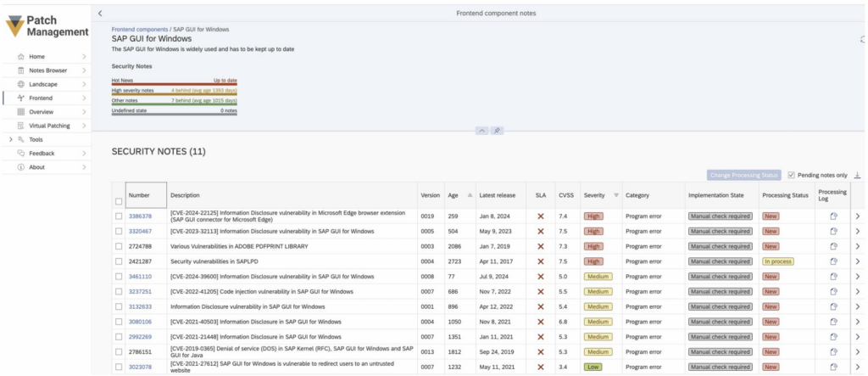Image resolution: width=868 pixels, height=376 pixels.
Task: Tick the select-all checkbox in table header
Action: coord(119,201)
